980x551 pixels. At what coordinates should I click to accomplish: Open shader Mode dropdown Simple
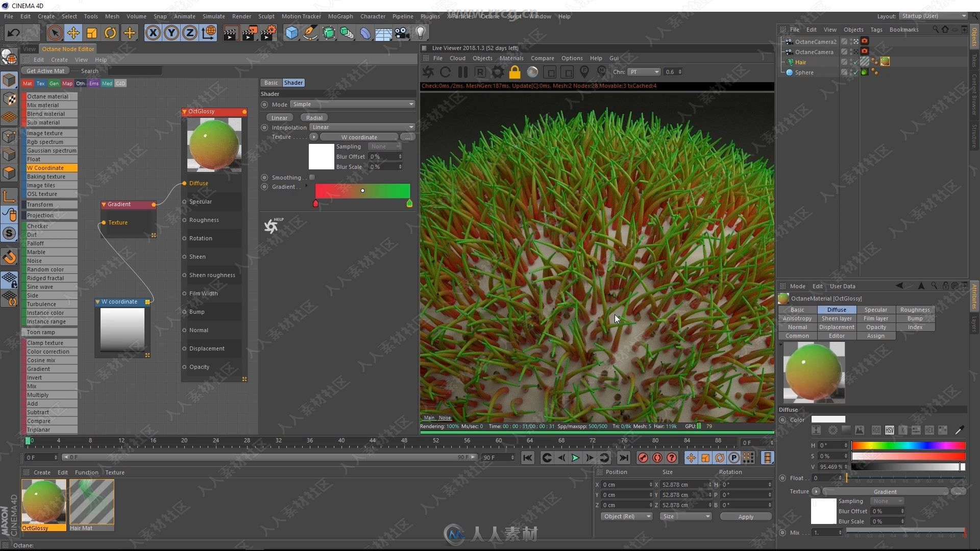[x=352, y=104]
